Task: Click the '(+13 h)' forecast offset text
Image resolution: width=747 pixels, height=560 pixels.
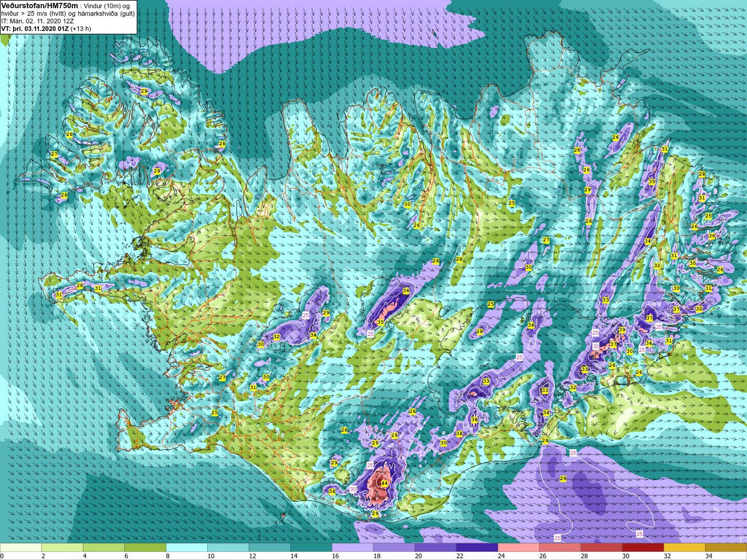Action: pos(81,29)
